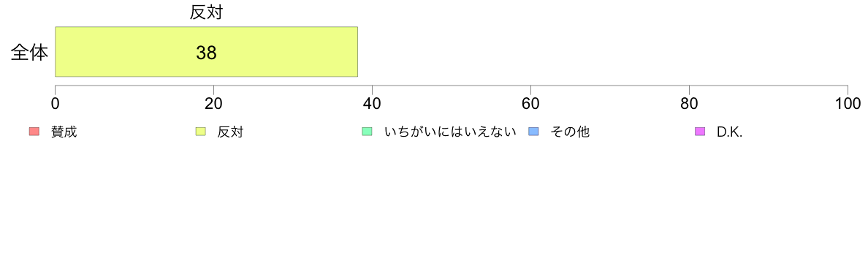Select the いちがいにはいえない legend text
This screenshot has height=269, width=868.
pos(450,132)
